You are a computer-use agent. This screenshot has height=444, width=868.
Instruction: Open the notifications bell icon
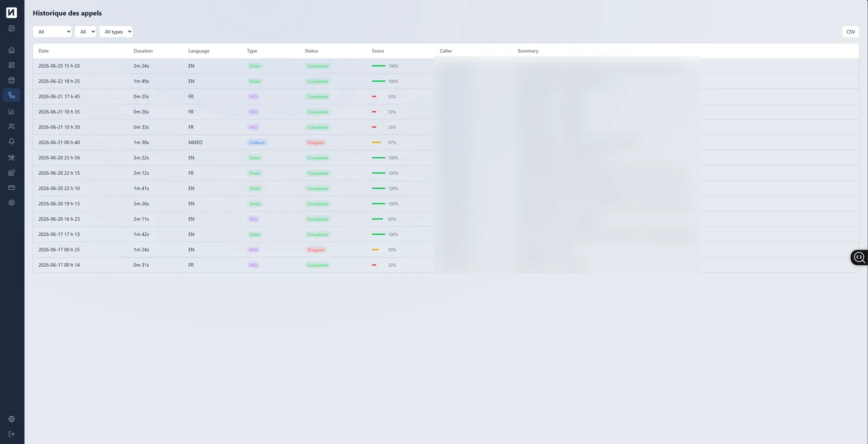pyautogui.click(x=11, y=141)
